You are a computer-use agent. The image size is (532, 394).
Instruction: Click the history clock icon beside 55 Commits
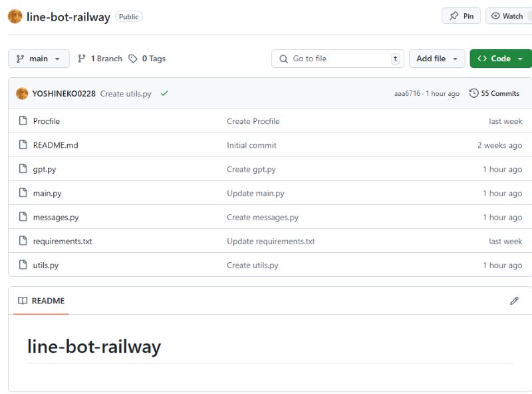473,93
